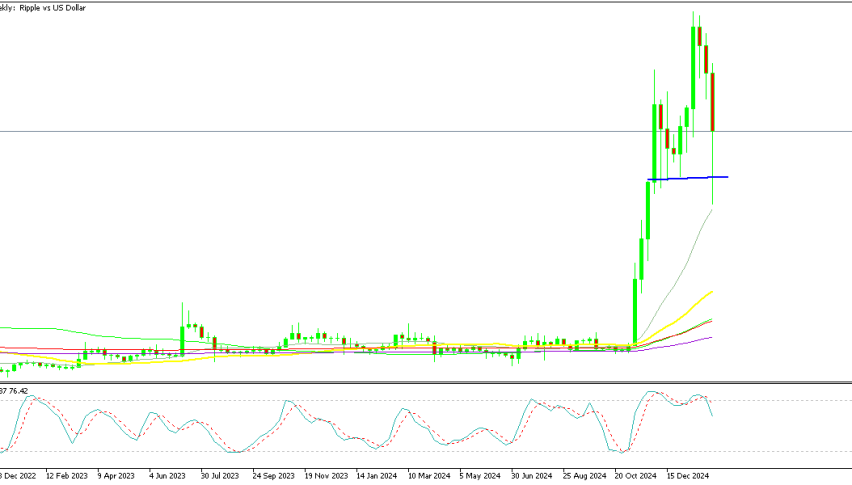Click the 30 Jun 2024 date label
The width and height of the screenshot is (852, 485).
pos(532,476)
